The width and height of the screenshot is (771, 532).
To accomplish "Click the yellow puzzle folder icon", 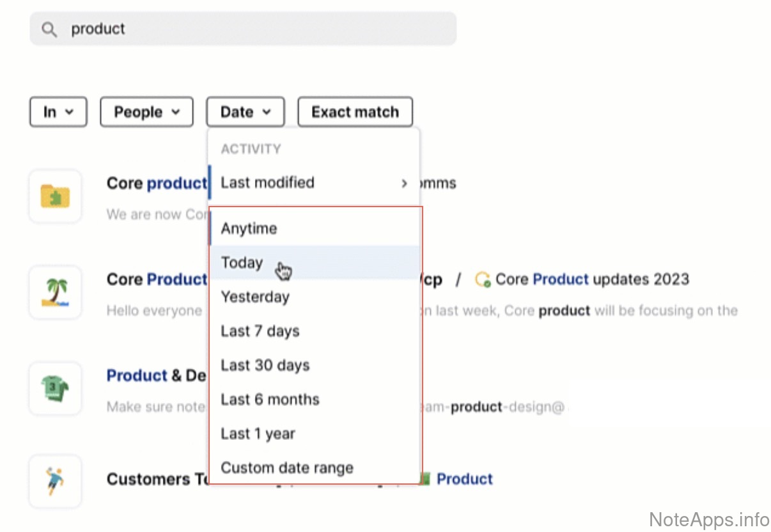I will point(56,196).
